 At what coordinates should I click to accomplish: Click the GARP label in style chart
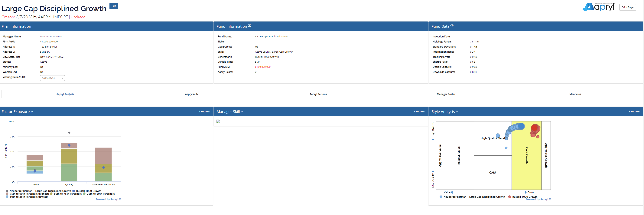click(x=493, y=172)
